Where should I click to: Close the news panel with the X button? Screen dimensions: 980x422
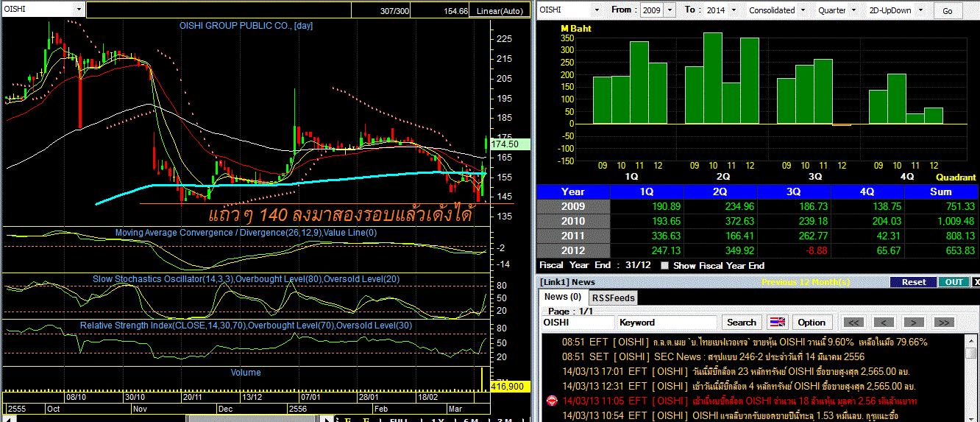coord(976,282)
